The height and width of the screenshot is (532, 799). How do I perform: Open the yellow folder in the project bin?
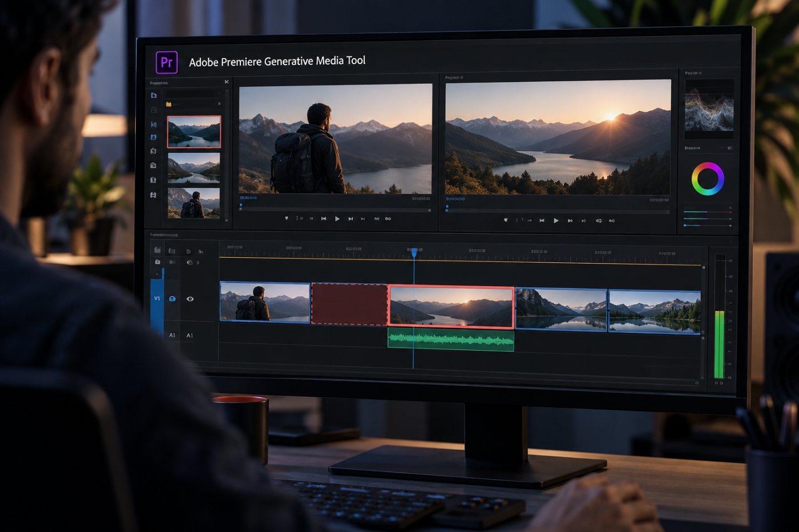(x=169, y=104)
